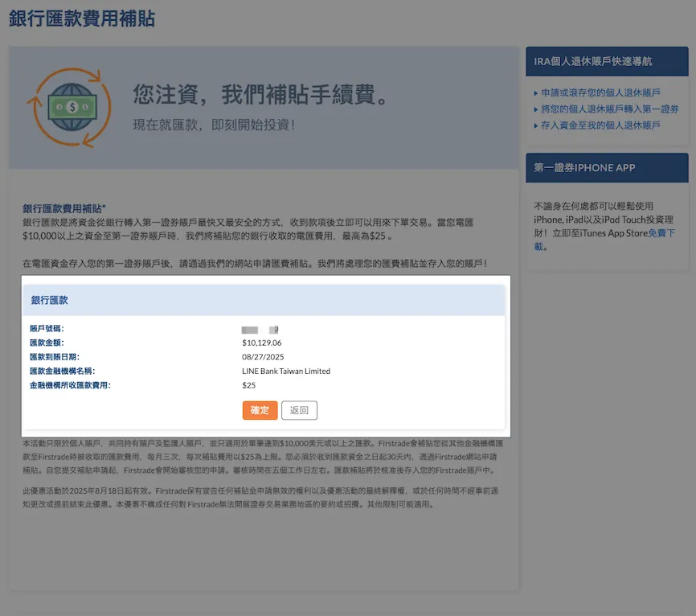Click the 銀行匯款費用補貼 page title
696x616 pixels.
[x=82, y=18]
